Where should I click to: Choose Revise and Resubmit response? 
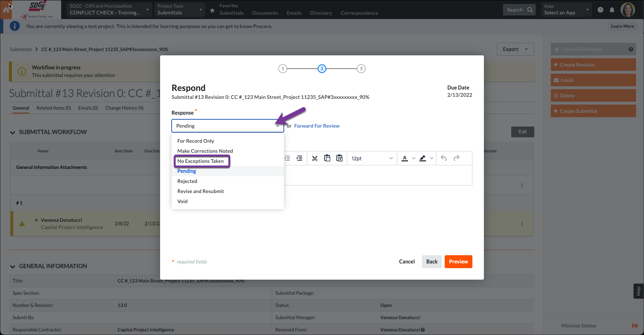click(200, 191)
